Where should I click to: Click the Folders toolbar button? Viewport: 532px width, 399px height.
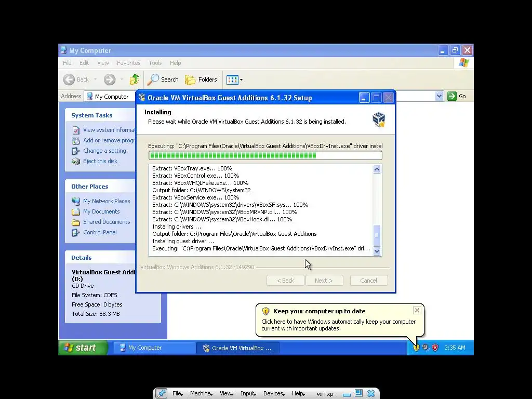[201, 79]
